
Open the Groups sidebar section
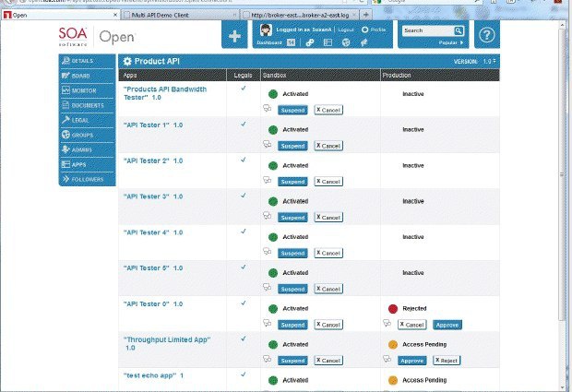[x=88, y=135]
